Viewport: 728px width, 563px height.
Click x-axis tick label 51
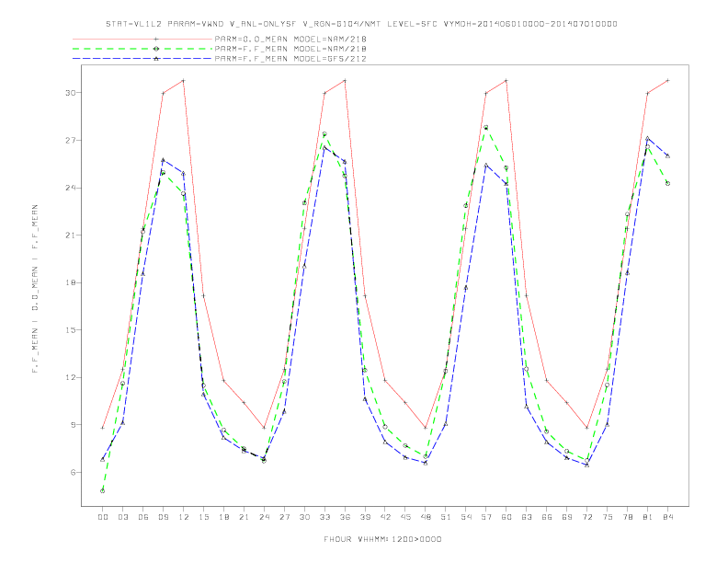(446, 517)
